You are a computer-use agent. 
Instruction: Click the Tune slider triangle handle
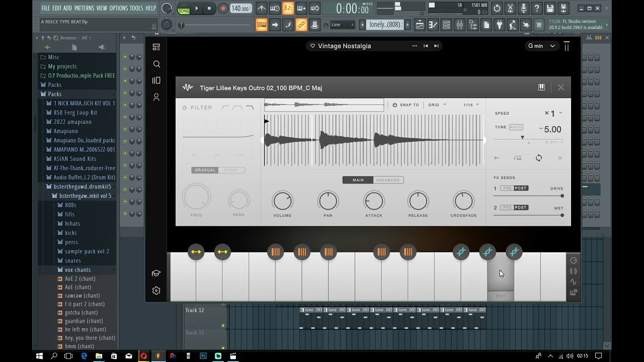coord(522,138)
